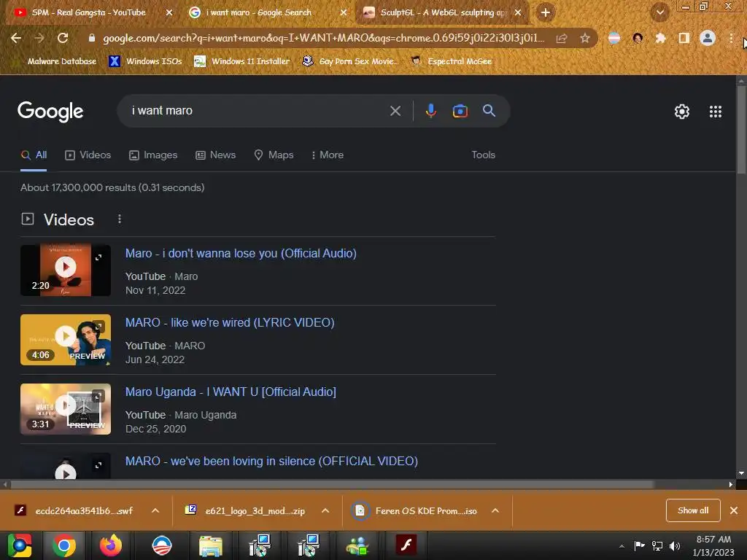Click the network tray icon
Image resolution: width=747 pixels, height=560 pixels.
coord(657,546)
